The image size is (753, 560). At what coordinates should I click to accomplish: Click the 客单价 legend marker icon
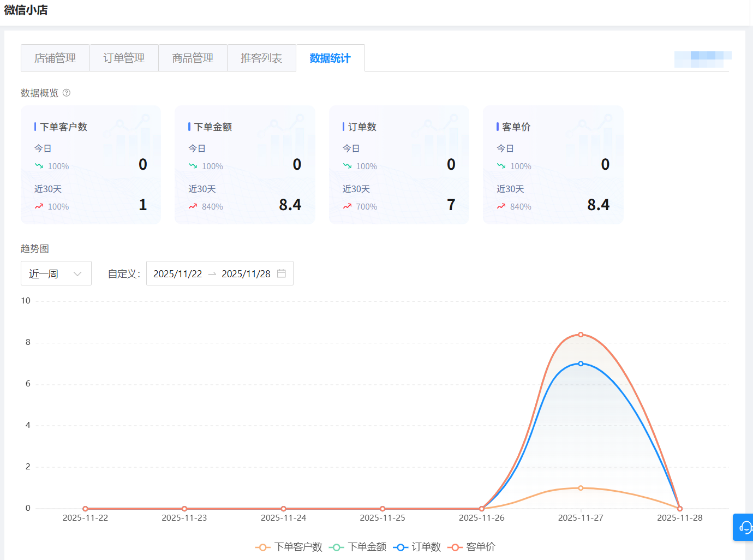[455, 547]
